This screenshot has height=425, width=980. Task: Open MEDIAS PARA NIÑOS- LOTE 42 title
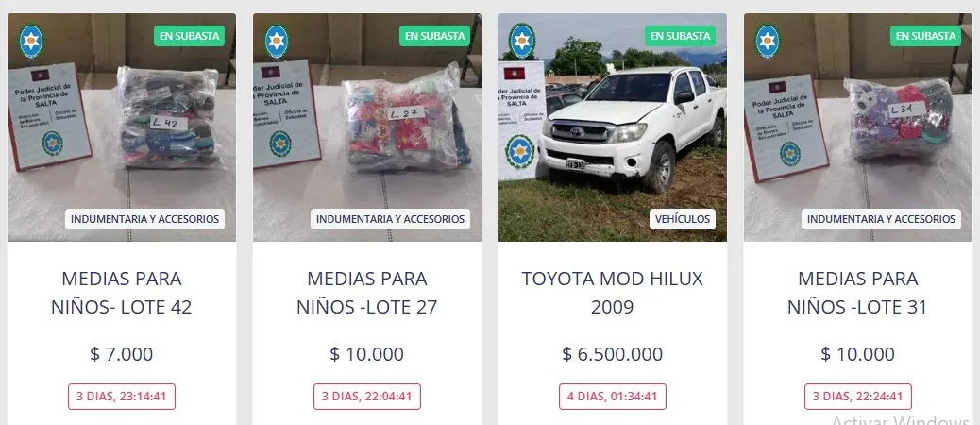pyautogui.click(x=122, y=293)
